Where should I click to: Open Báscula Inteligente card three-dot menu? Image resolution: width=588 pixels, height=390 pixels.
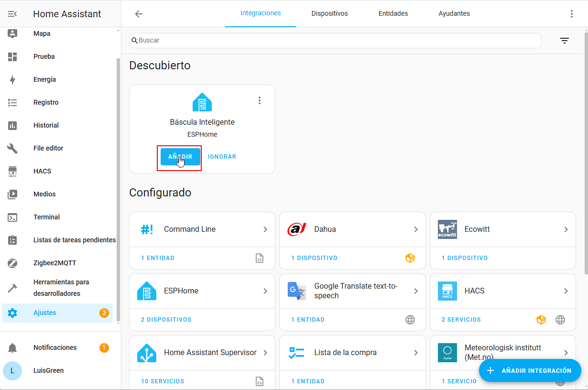click(260, 100)
